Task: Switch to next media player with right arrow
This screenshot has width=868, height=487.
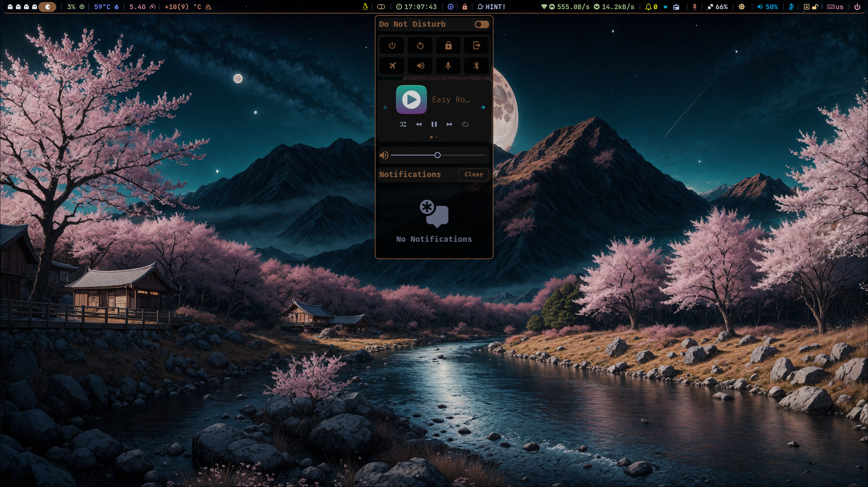Action: tap(483, 107)
